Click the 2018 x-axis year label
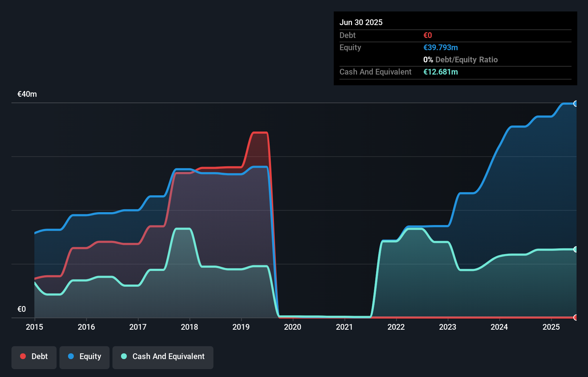Screen dimensions: 588x377 (189, 327)
